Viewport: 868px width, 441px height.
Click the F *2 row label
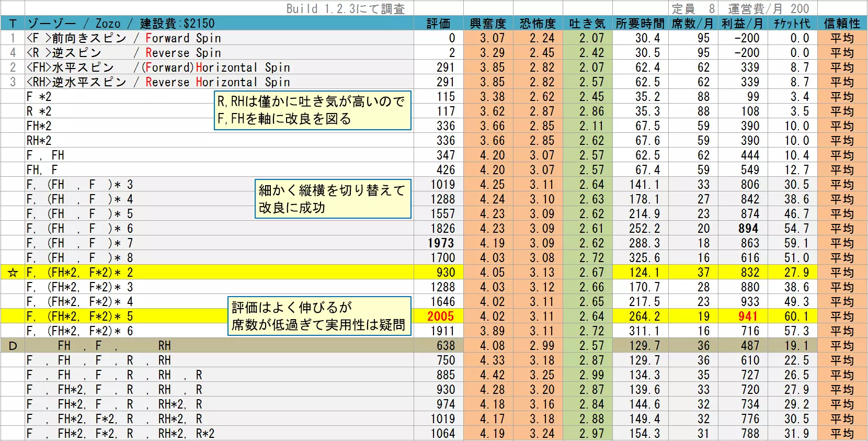[x=39, y=97]
